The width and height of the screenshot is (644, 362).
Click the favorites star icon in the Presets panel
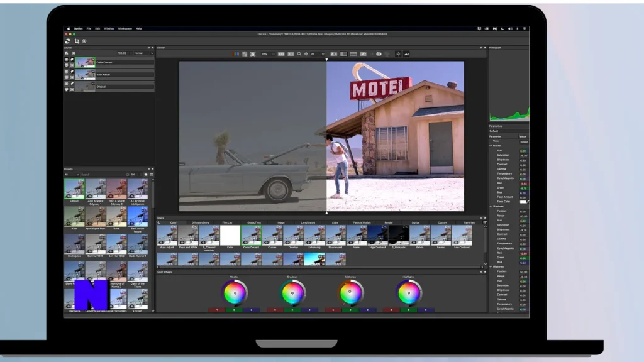[x=146, y=175]
